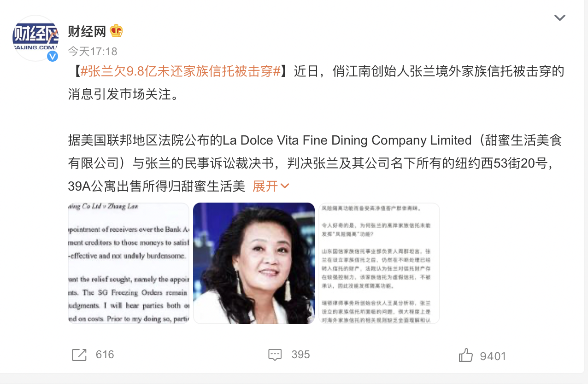Expand full post text with 展开
Viewport: 588px width, 384px height.
[265, 186]
